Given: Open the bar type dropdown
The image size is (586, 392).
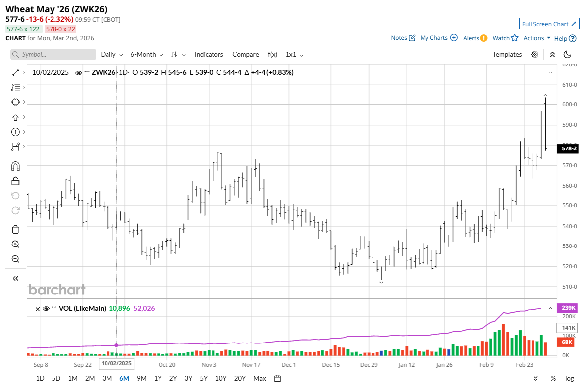Looking at the screenshot, I should click(x=178, y=54).
